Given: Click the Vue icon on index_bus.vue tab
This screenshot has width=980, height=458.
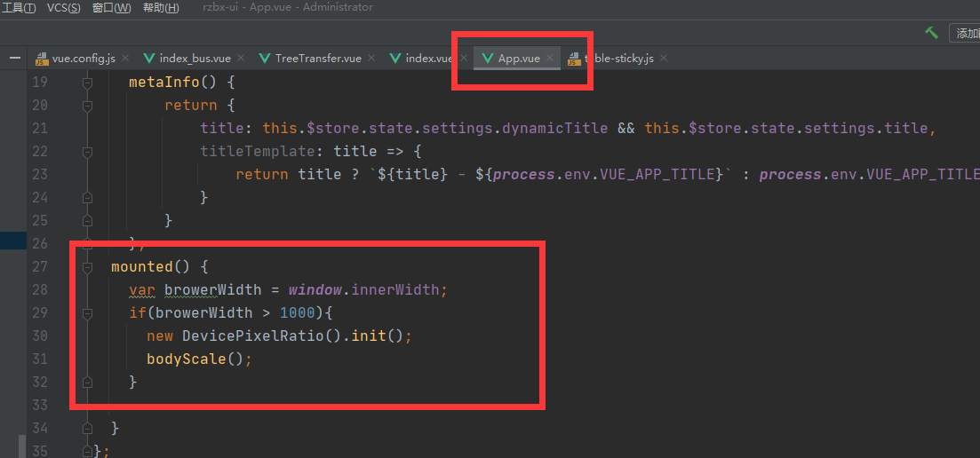Looking at the screenshot, I should 148,59.
